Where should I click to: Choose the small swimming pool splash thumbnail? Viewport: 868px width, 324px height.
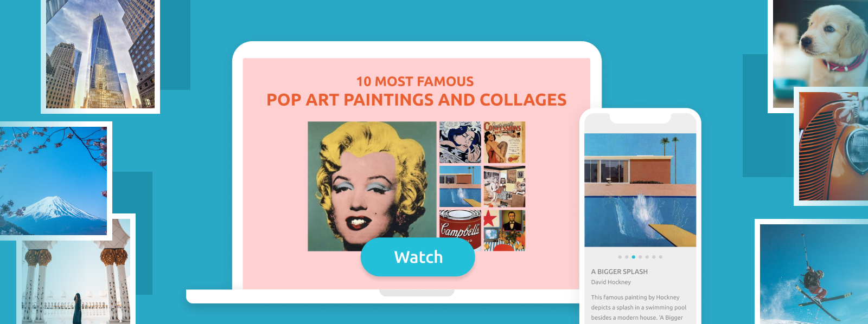(460, 186)
